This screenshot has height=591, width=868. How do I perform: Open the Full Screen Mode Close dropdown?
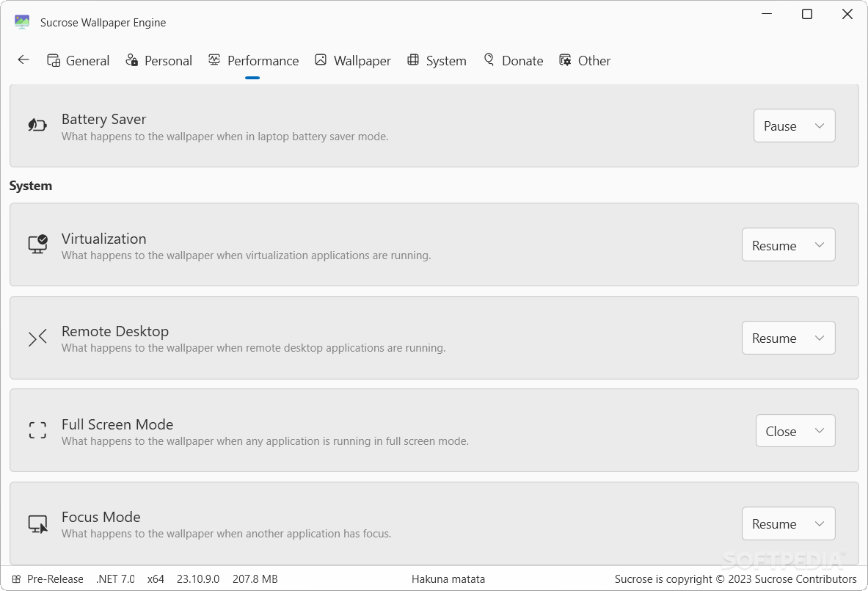(x=795, y=431)
